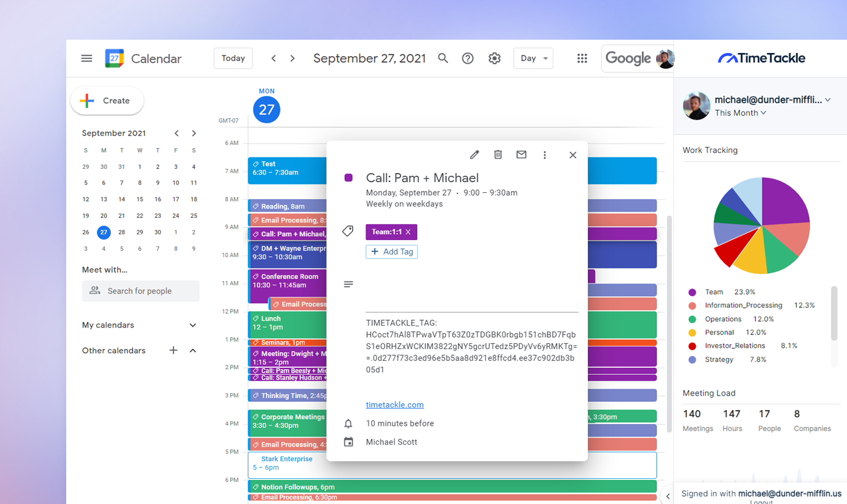Click the 17 People stat
Screen dimensions: 847x504
tap(769, 421)
